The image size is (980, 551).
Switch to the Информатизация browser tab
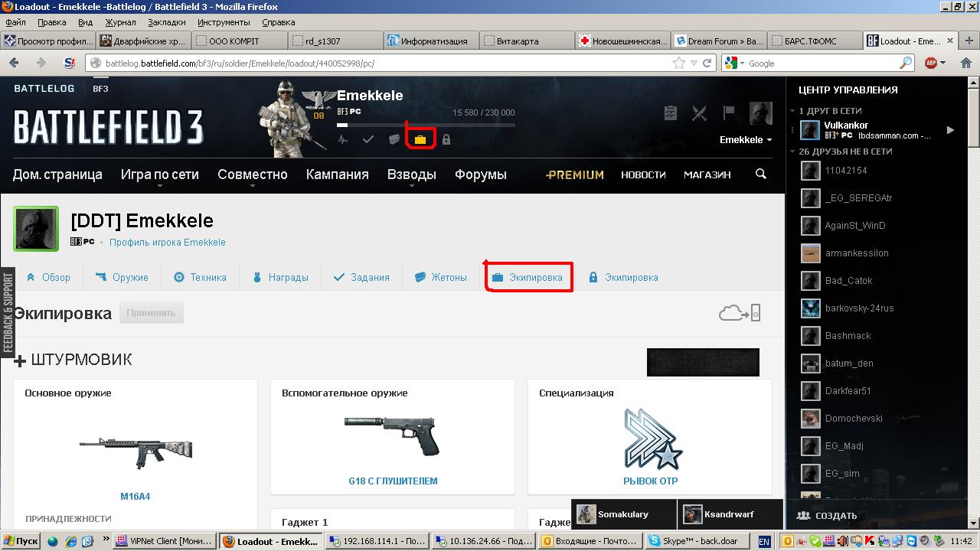tap(431, 41)
